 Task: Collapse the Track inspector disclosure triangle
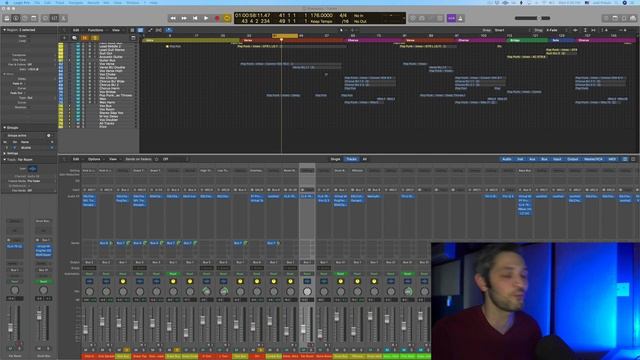(4, 160)
